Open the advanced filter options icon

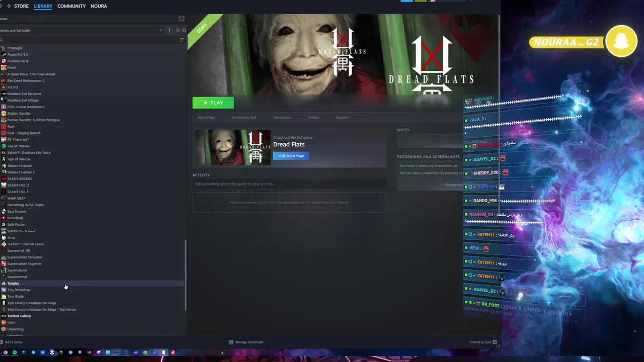(181, 40)
